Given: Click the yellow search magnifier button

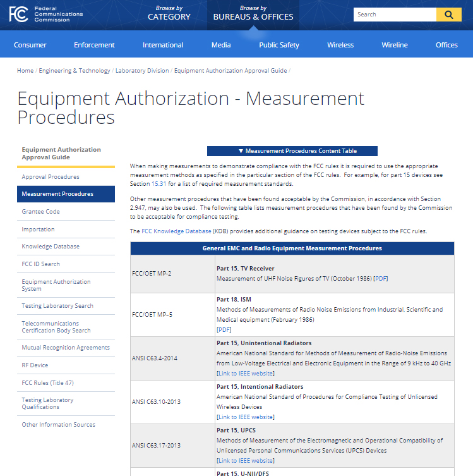Looking at the screenshot, I should [449, 15].
